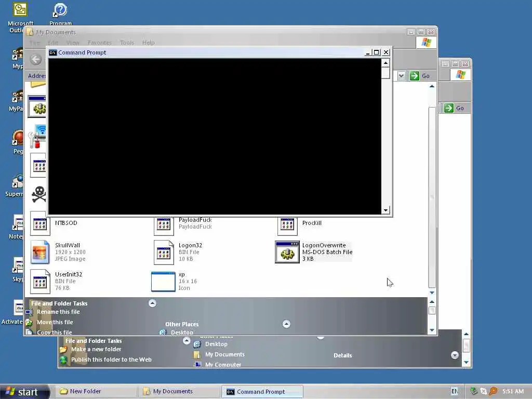The image size is (532, 399).
Task: Click the Move this file link
Action: pos(55,322)
